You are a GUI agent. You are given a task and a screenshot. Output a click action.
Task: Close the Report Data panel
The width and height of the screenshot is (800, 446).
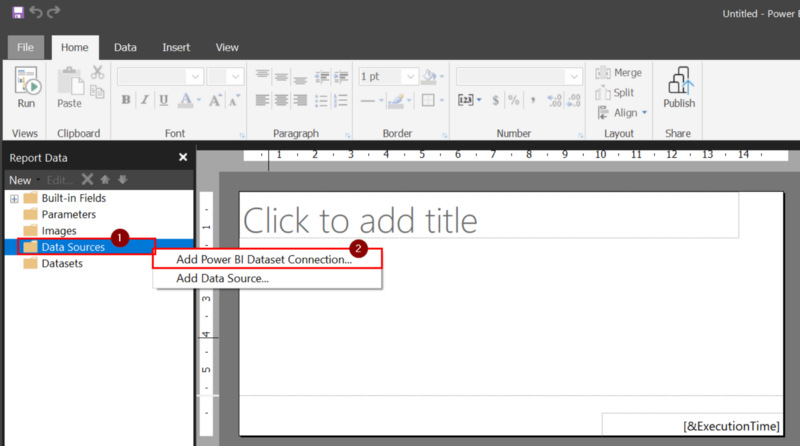pos(183,157)
